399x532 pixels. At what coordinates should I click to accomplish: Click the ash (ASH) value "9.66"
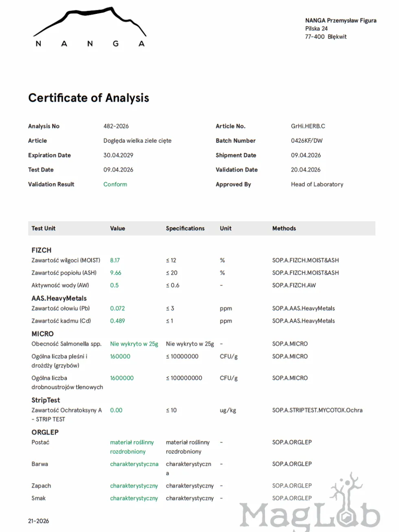116,273
